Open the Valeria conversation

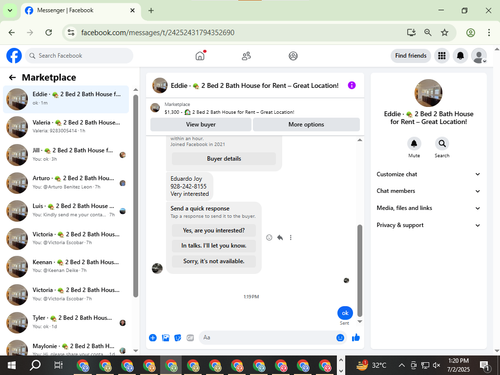pyautogui.click(x=66, y=127)
